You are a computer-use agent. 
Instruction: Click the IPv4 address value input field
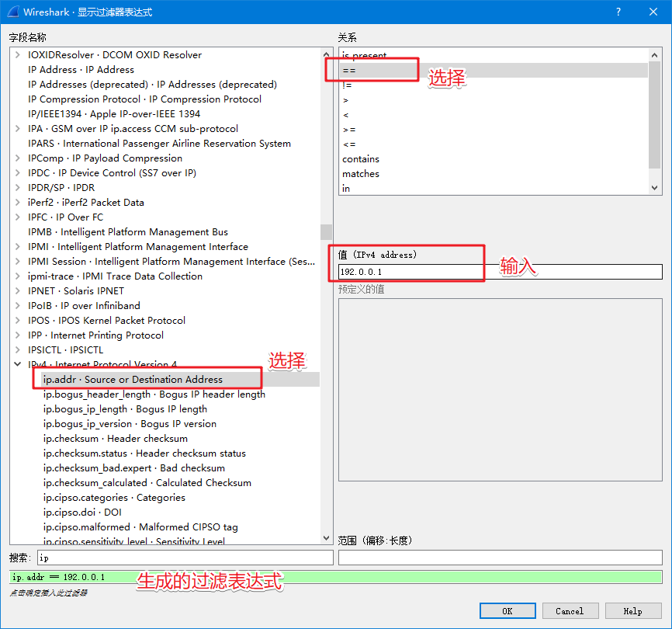pos(501,272)
